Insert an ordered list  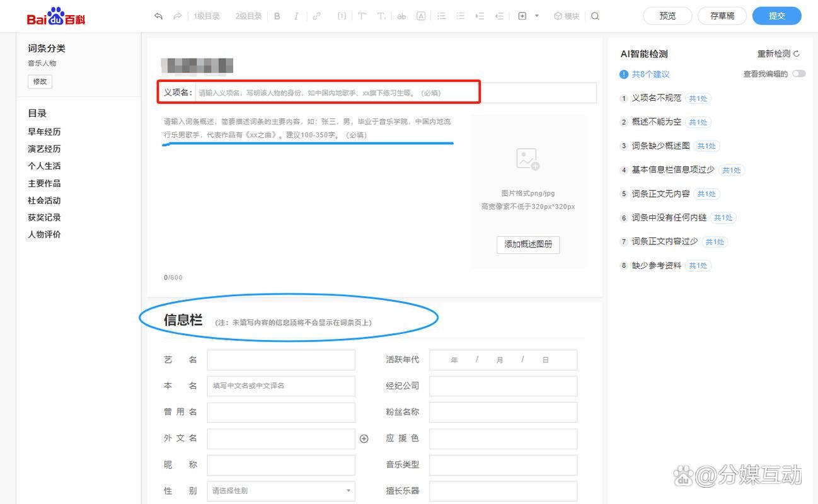click(441, 16)
